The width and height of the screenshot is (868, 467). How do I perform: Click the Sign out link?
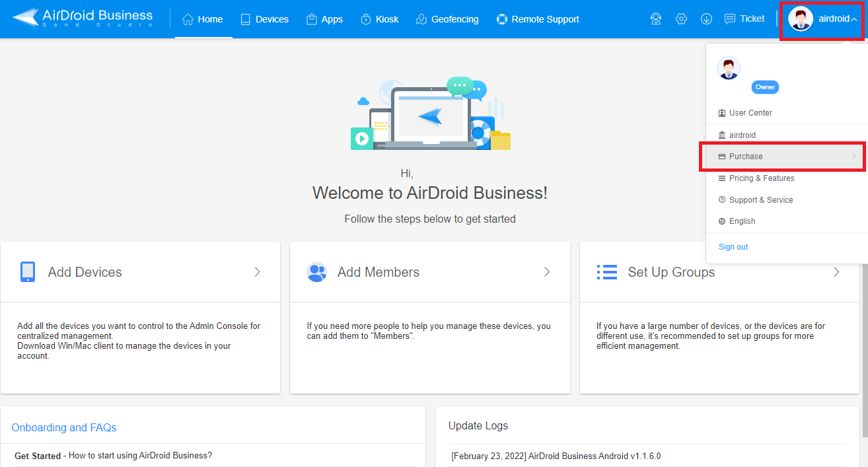733,247
